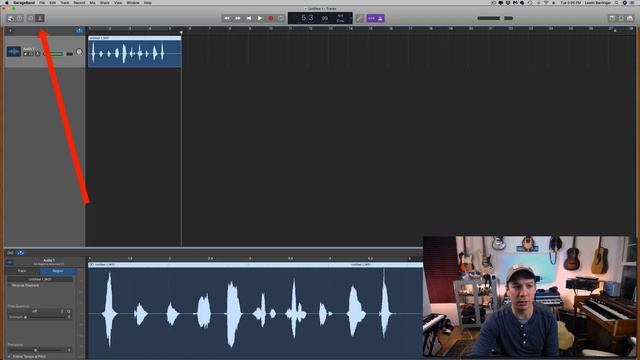Click bar 10 on the timeline ruler

pos(270,29)
